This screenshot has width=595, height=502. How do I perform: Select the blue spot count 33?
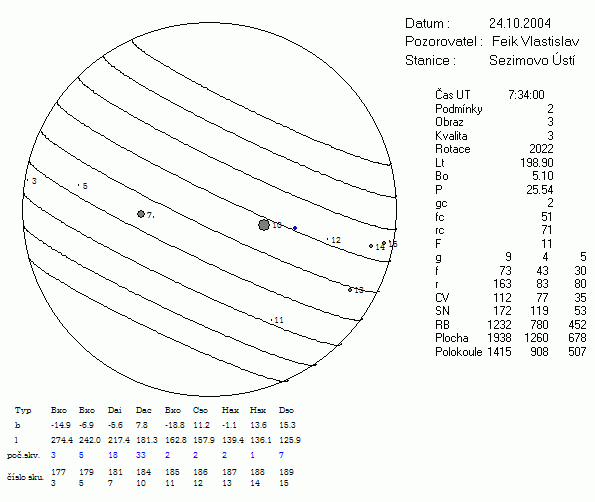pos(141,455)
